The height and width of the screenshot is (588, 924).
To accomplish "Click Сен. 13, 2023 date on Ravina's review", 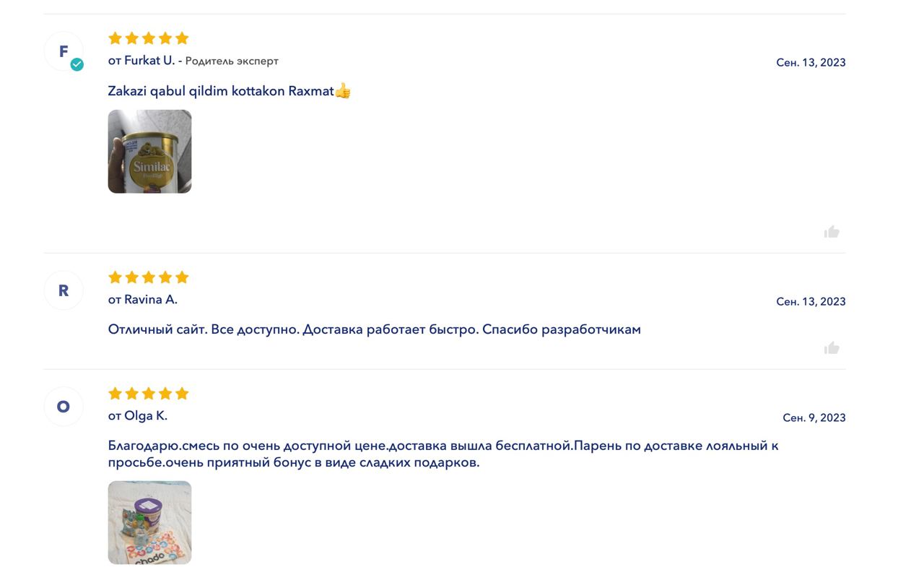I will coord(811,301).
